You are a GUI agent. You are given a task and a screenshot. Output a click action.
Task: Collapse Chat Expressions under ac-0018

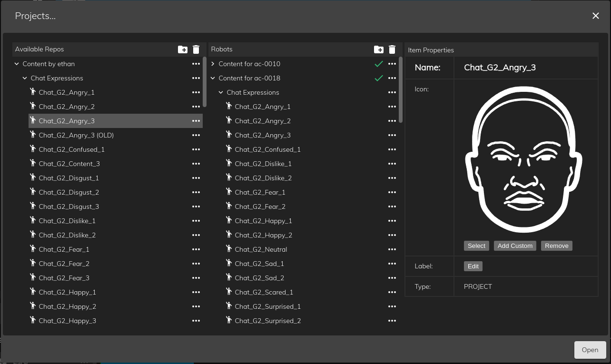pyautogui.click(x=221, y=92)
